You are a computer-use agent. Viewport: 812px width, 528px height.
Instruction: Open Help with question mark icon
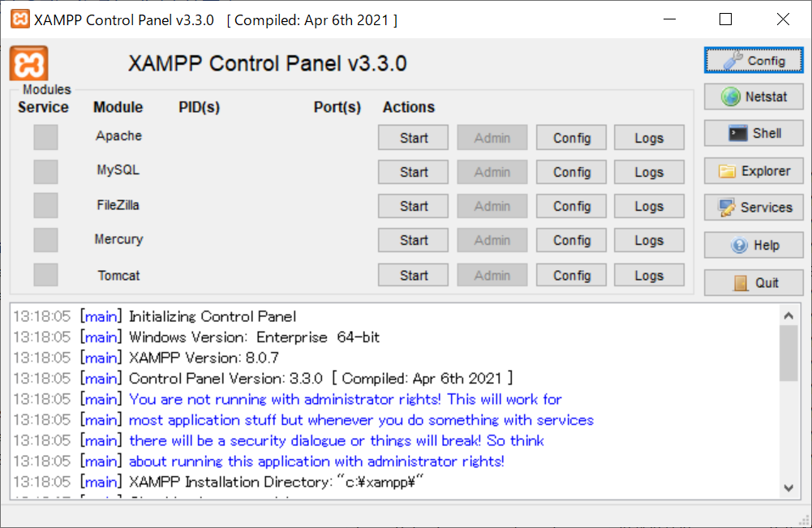754,245
